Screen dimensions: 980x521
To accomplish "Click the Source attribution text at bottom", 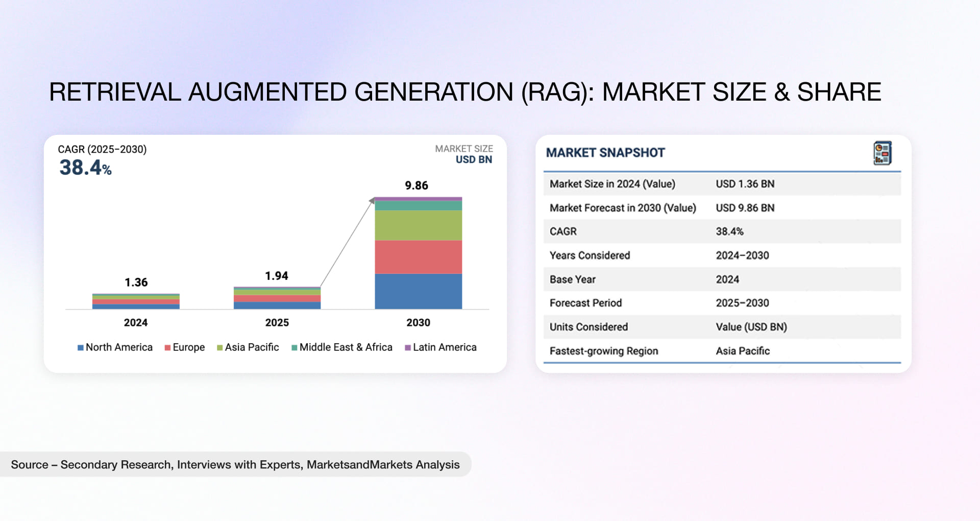I will (x=236, y=465).
